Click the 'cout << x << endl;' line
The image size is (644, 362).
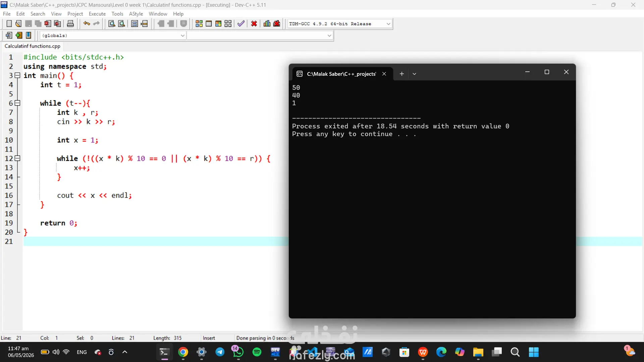click(94, 195)
